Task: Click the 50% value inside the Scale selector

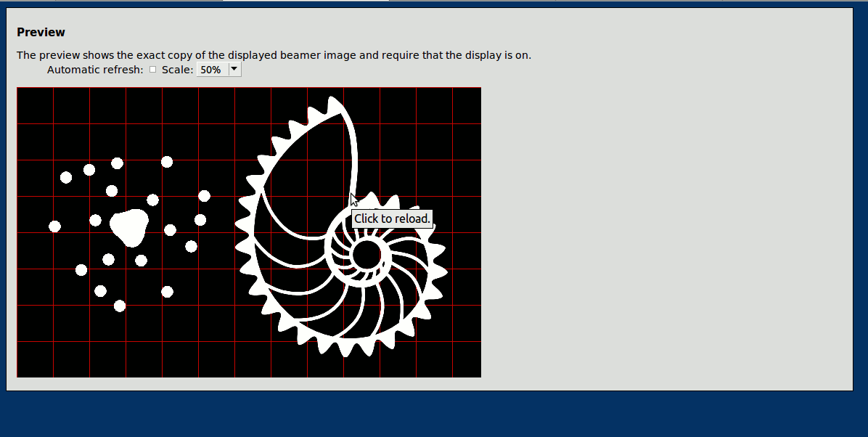Action: [x=210, y=69]
